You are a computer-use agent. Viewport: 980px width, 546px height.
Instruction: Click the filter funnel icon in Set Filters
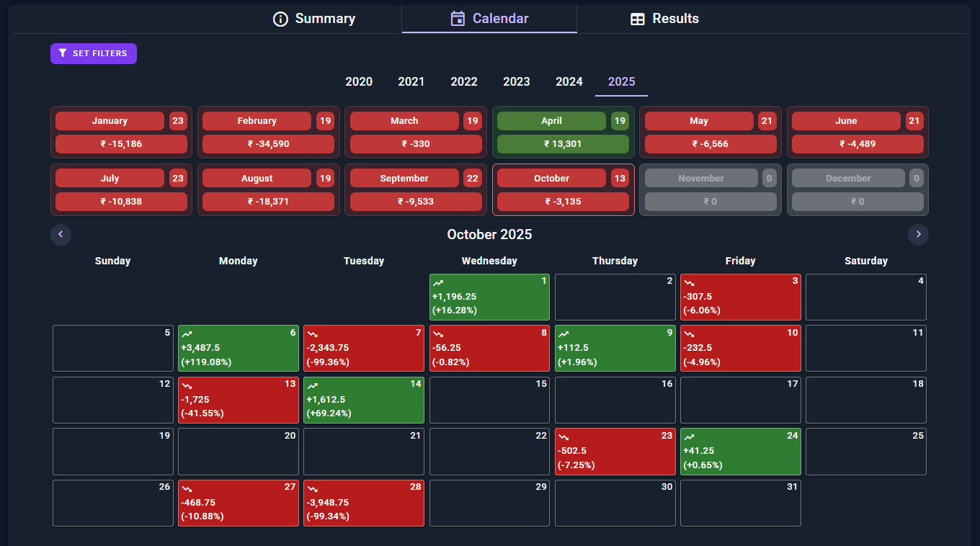pyautogui.click(x=63, y=53)
